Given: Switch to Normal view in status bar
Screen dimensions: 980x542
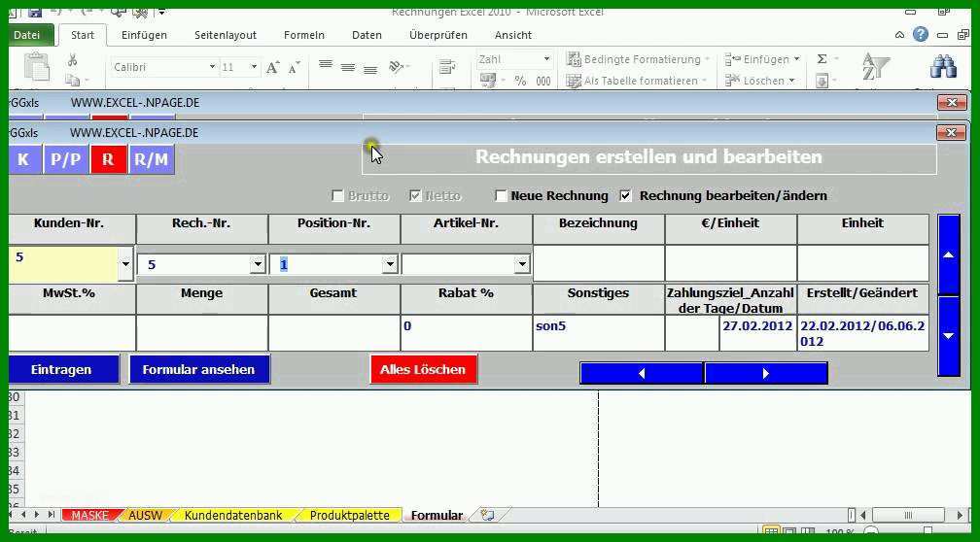Looking at the screenshot, I should pos(771,532).
